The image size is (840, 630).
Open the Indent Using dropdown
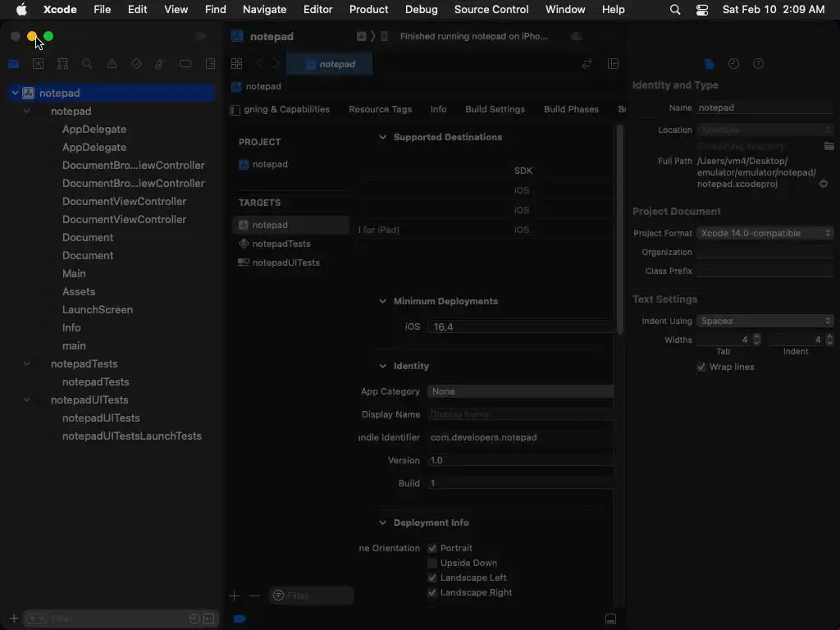[x=765, y=321]
